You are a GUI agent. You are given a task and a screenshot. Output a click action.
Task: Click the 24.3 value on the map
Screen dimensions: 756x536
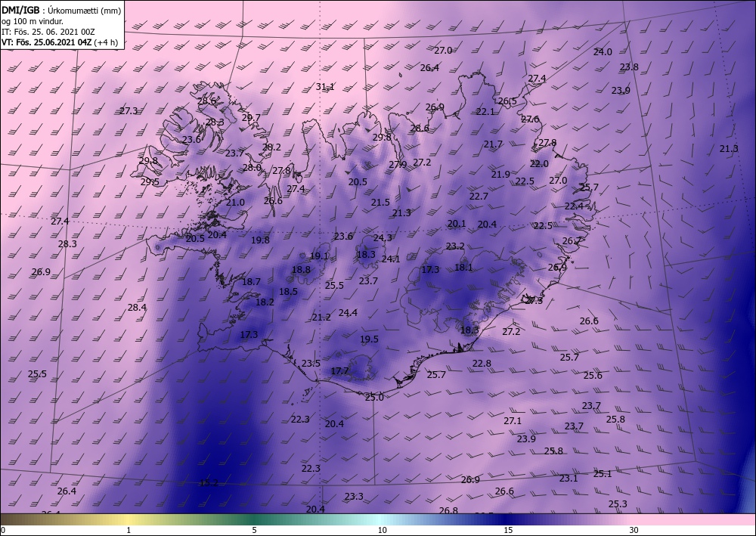pyautogui.click(x=383, y=237)
